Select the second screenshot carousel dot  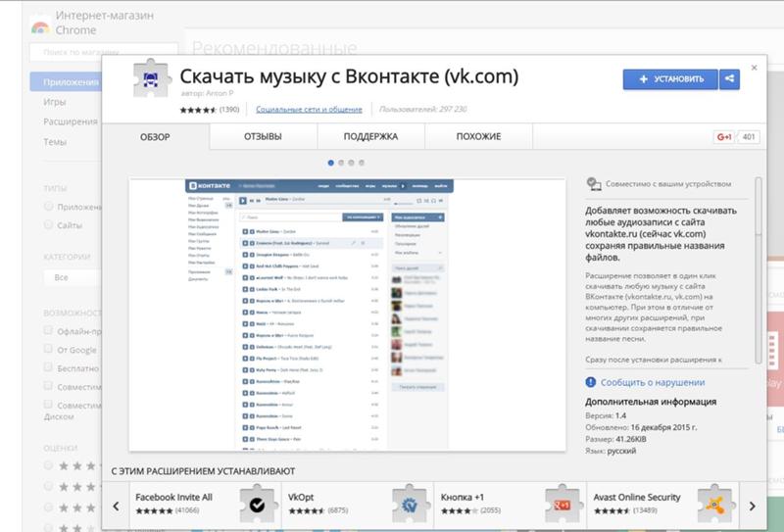[x=341, y=163]
